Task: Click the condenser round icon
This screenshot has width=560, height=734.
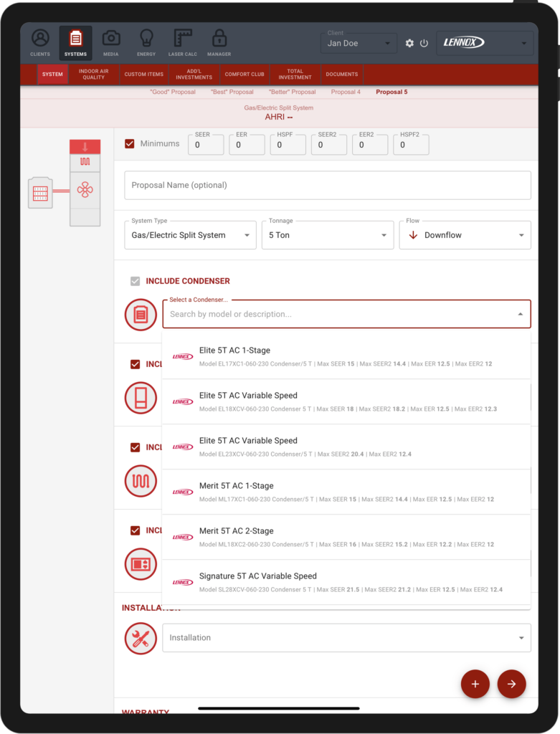Action: 141,315
